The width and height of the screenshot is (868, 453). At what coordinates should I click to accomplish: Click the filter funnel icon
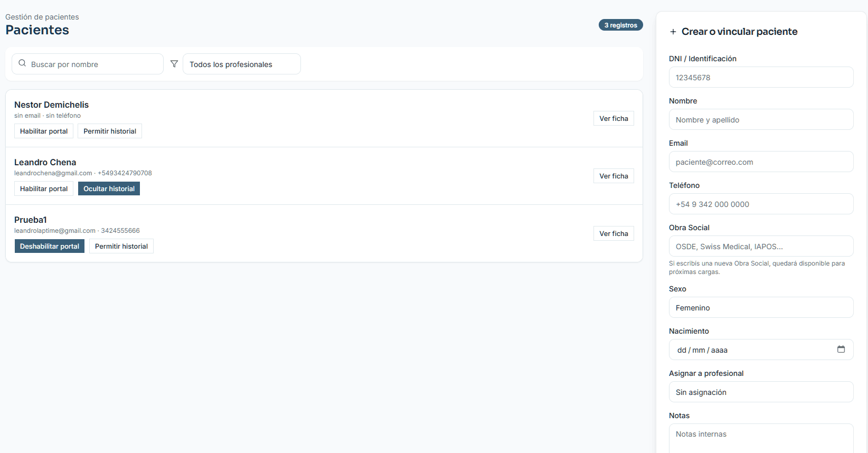[174, 64]
